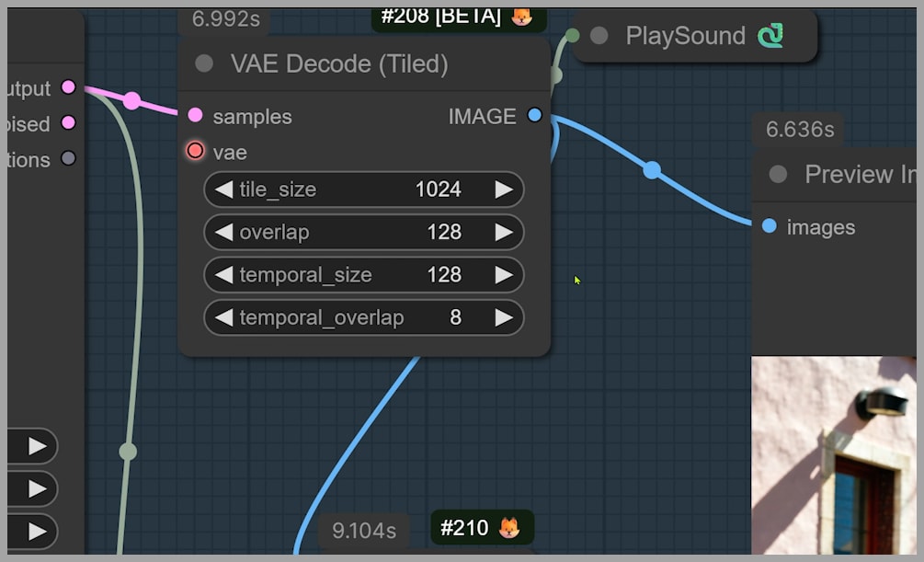Click the fox icon on #210 badge
924x562 pixels.
pos(508,528)
